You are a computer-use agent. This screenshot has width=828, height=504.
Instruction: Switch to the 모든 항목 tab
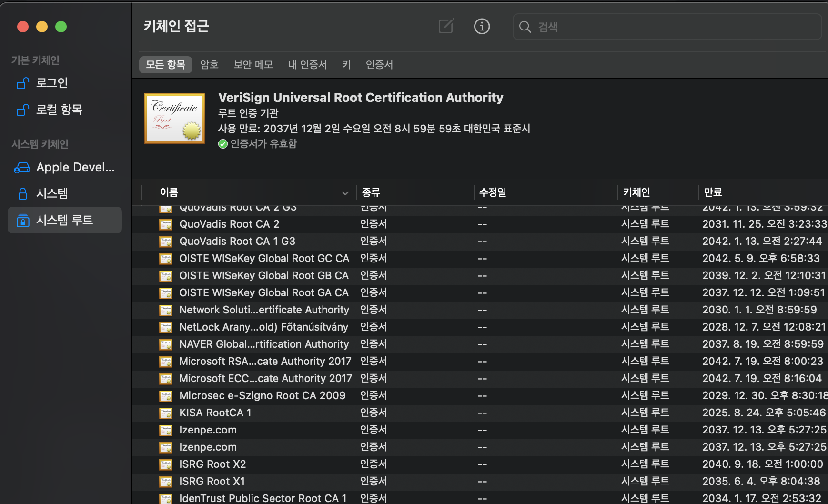pos(165,64)
